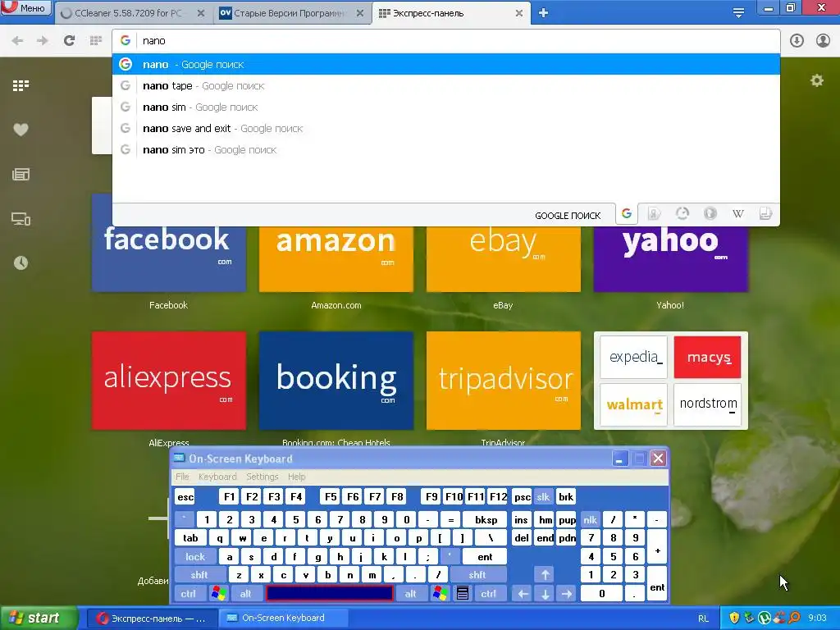Image resolution: width=840 pixels, height=630 pixels.
Task: Click the security shield tray icon
Action: 734,619
